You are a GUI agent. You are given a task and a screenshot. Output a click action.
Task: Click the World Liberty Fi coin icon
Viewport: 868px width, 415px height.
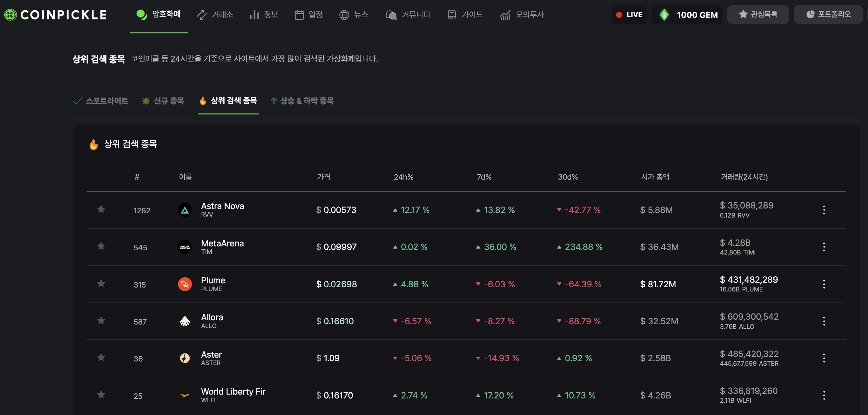coord(185,395)
